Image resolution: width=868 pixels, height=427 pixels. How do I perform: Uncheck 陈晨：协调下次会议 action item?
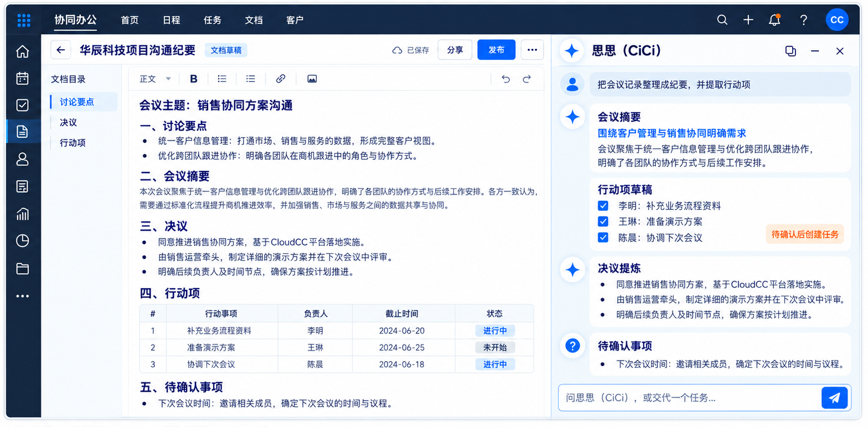pyautogui.click(x=603, y=237)
